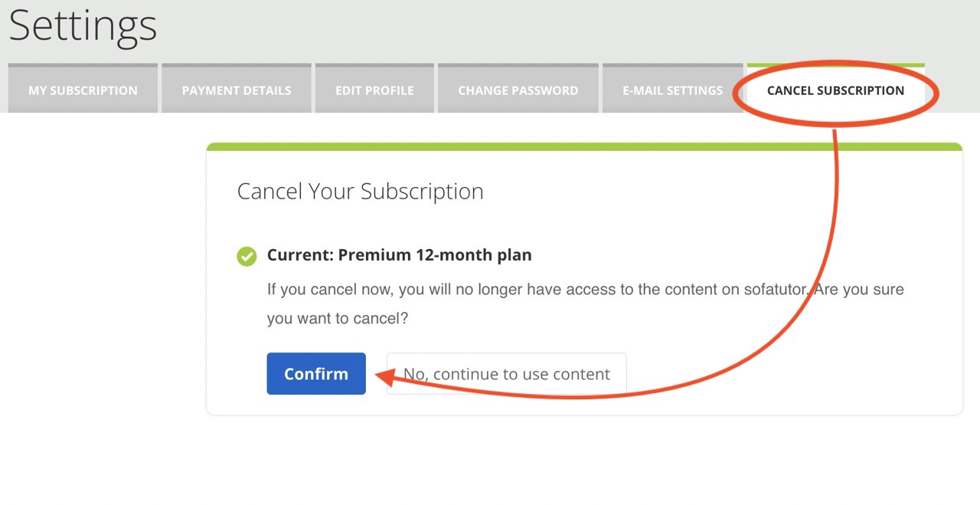The width and height of the screenshot is (980, 505).
Task: Click the "If you cancel now" warning sentence
Action: pos(536,290)
